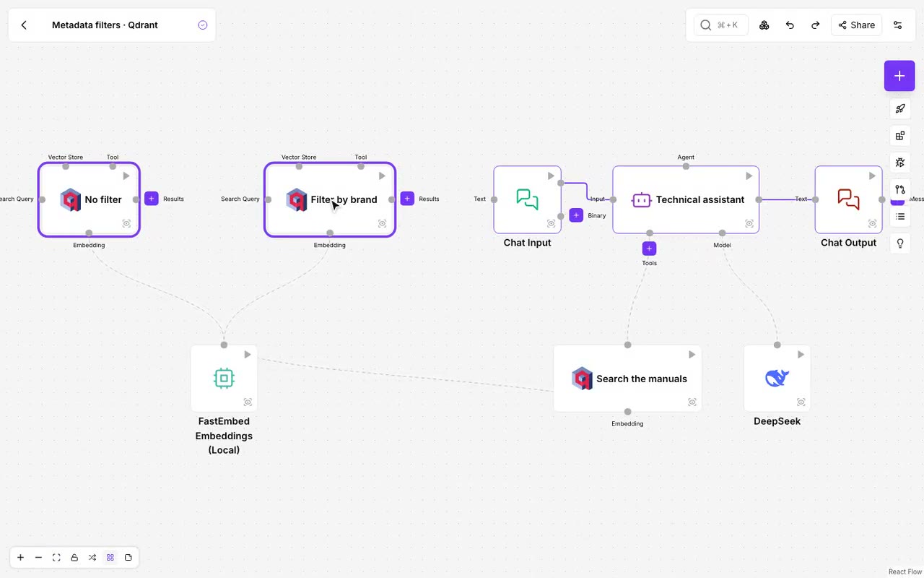Run the No filter node
Image resolution: width=924 pixels, height=578 pixels.
(126, 176)
